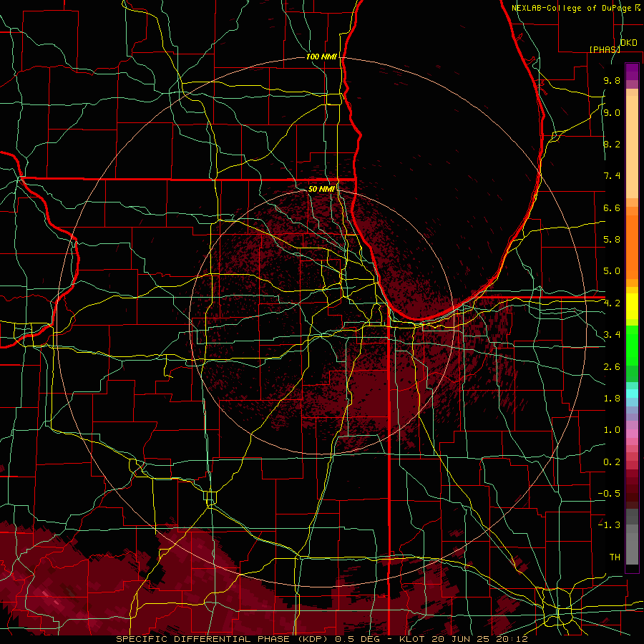Click the 9.0 value on the color scale
Image resolution: width=644 pixels, height=644 pixels.
point(612,112)
